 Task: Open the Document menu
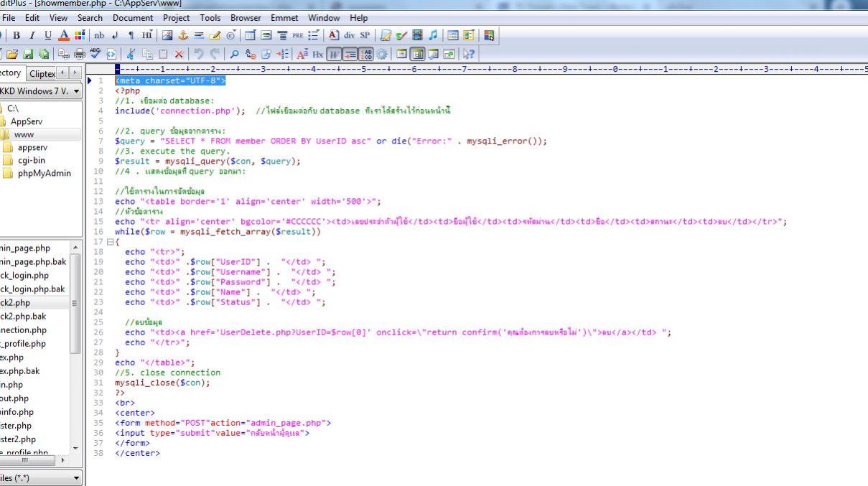point(134,18)
